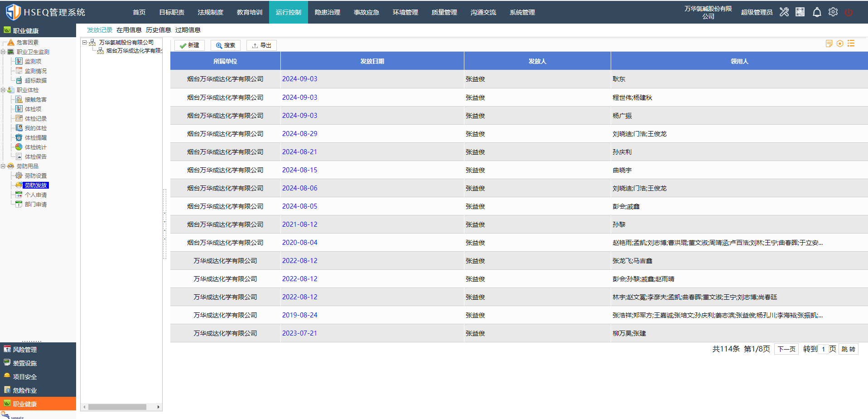The height and width of the screenshot is (419, 868).
Task: Click the 搜索 button
Action: [x=226, y=45]
